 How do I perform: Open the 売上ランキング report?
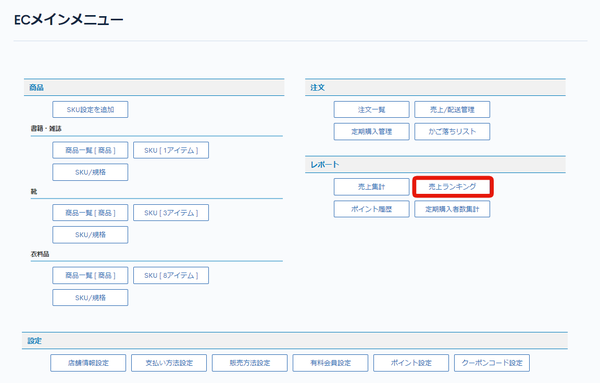click(452, 187)
